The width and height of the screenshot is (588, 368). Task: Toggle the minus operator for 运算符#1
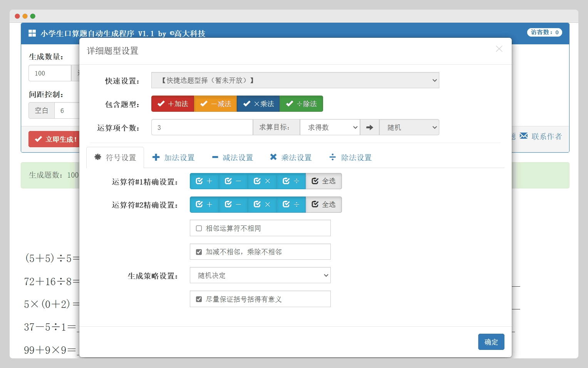(233, 181)
